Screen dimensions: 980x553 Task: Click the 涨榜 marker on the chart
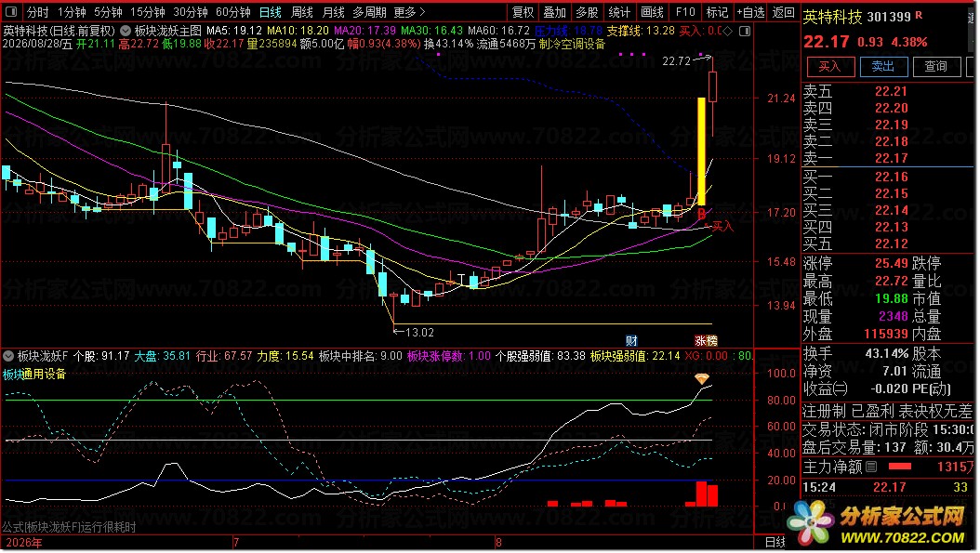click(707, 340)
